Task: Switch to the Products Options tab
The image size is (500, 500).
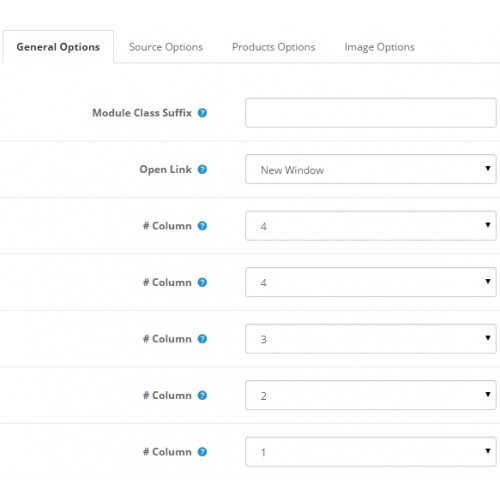Action: (274, 47)
